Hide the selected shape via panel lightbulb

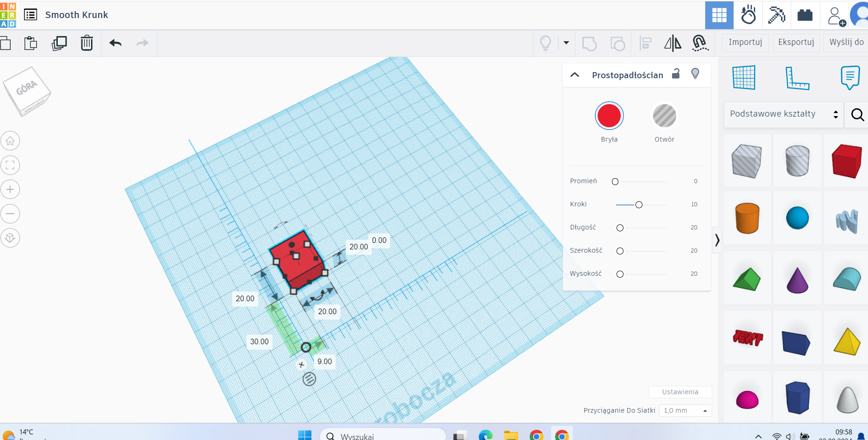pyautogui.click(x=695, y=74)
